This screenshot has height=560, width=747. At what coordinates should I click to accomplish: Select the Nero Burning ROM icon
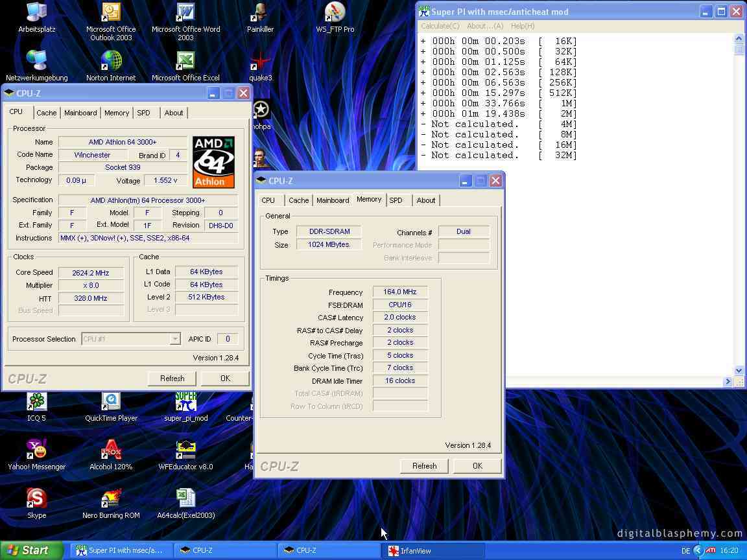coord(111,504)
